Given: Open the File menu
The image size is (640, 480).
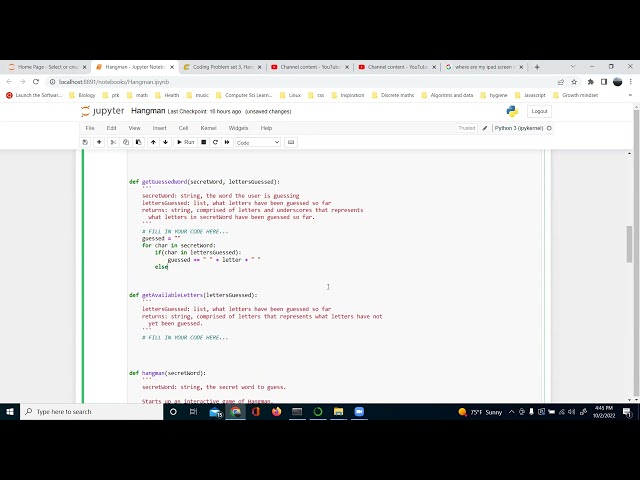Looking at the screenshot, I should tap(90, 128).
